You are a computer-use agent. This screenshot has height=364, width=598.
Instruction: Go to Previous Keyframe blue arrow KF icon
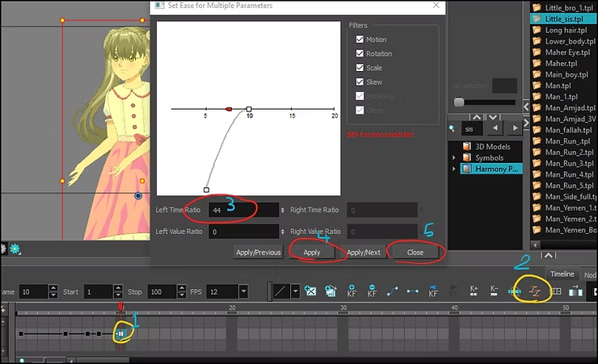[433, 291]
